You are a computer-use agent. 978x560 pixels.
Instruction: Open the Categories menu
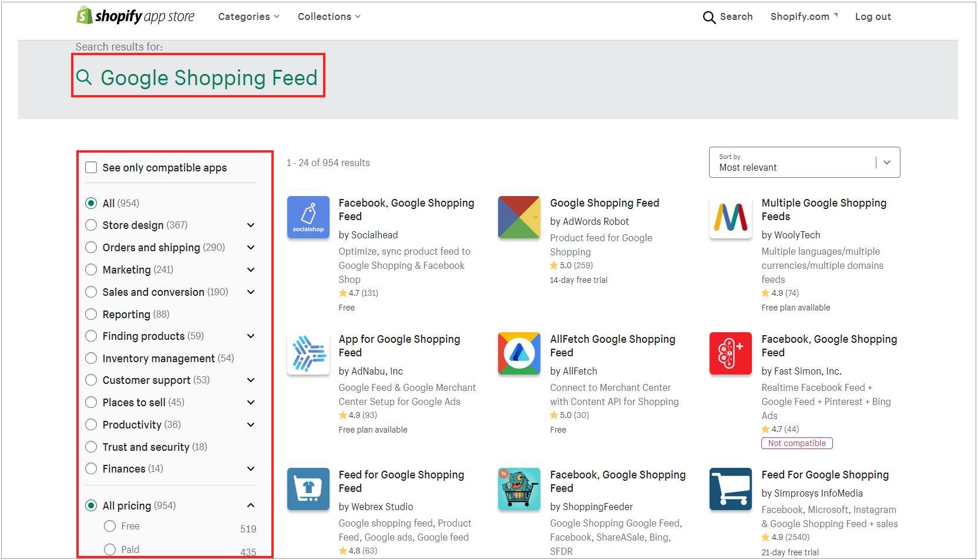(248, 16)
